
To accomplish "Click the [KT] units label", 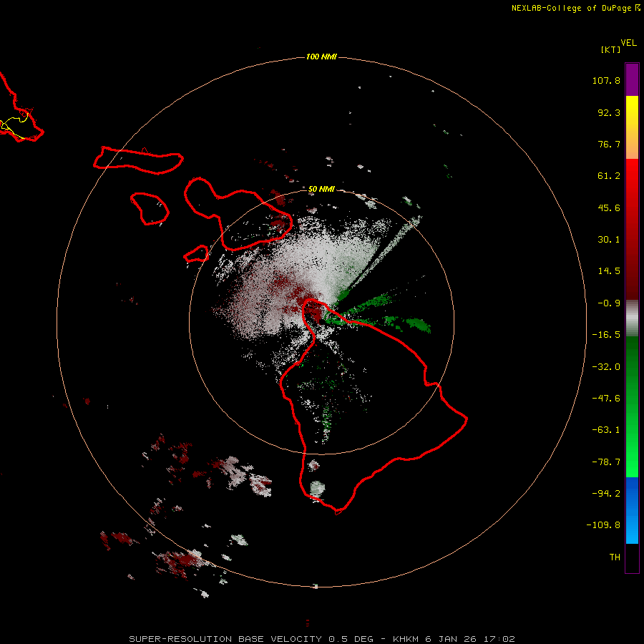I will click(x=610, y=49).
